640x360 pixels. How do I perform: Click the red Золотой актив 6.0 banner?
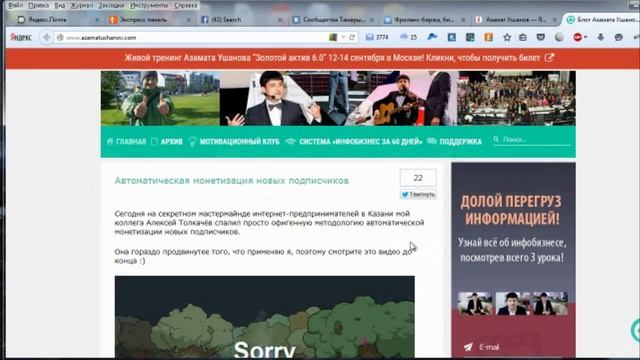point(322,58)
